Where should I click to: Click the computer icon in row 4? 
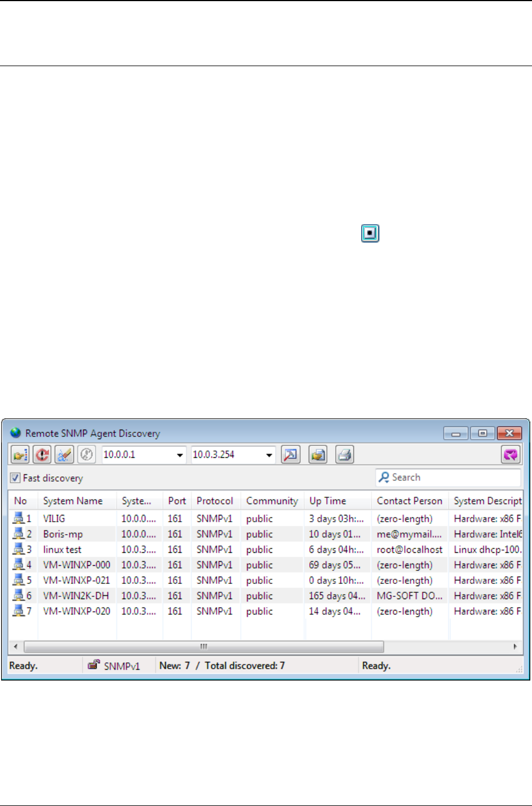tap(19, 564)
